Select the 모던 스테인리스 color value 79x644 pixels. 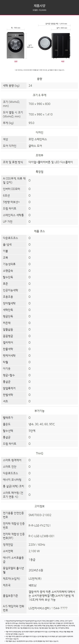(38, 139)
